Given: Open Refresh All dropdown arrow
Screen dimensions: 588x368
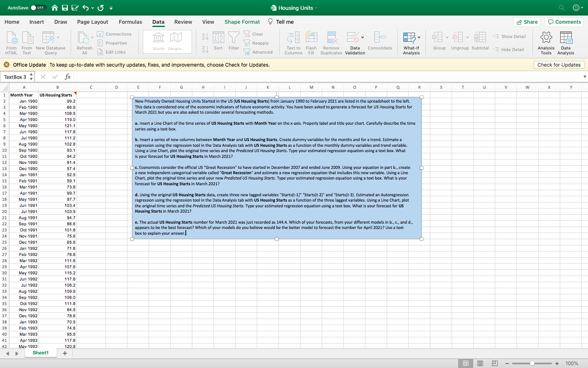Looking at the screenshot, I should (92, 38).
